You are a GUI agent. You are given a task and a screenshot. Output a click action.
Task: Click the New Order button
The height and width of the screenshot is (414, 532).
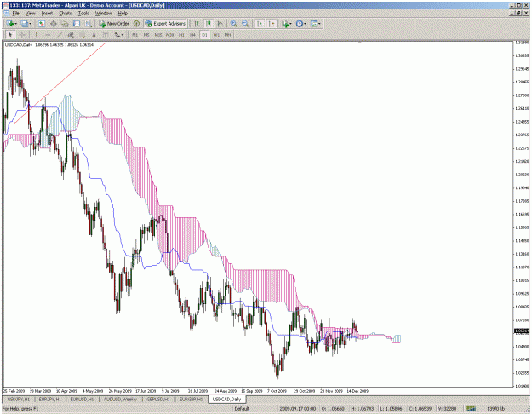click(114, 24)
